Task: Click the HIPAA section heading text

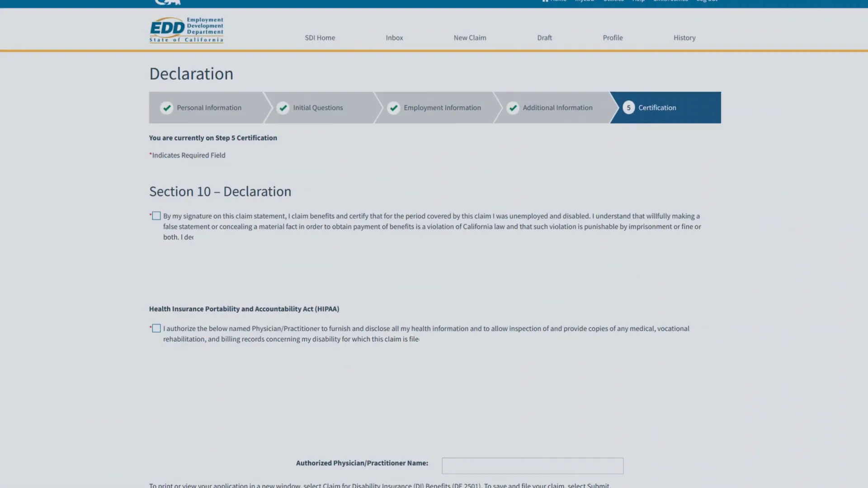Action: pos(244,309)
